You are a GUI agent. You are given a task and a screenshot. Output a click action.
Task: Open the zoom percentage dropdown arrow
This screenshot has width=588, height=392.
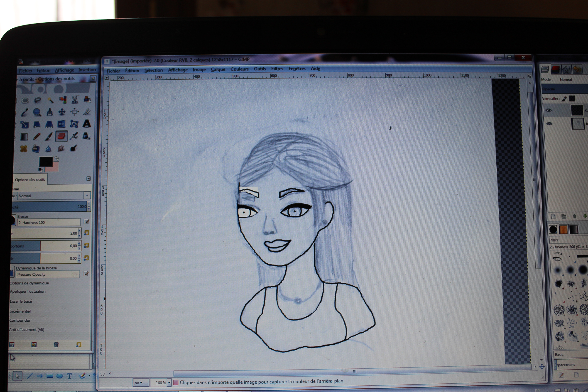[x=169, y=382]
